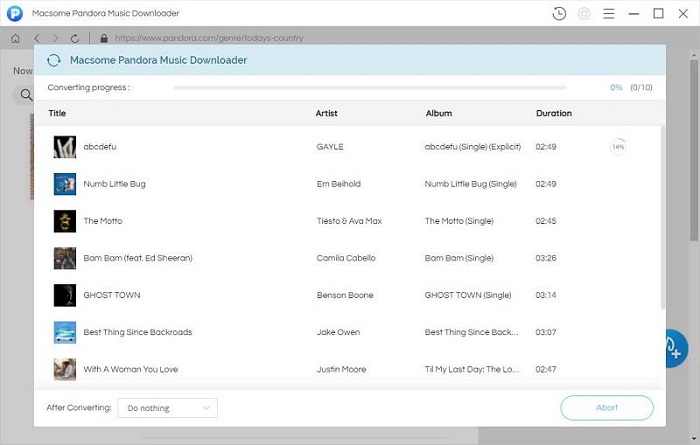
Task: Click The Motto album cover thumbnail
Action: pos(64,221)
